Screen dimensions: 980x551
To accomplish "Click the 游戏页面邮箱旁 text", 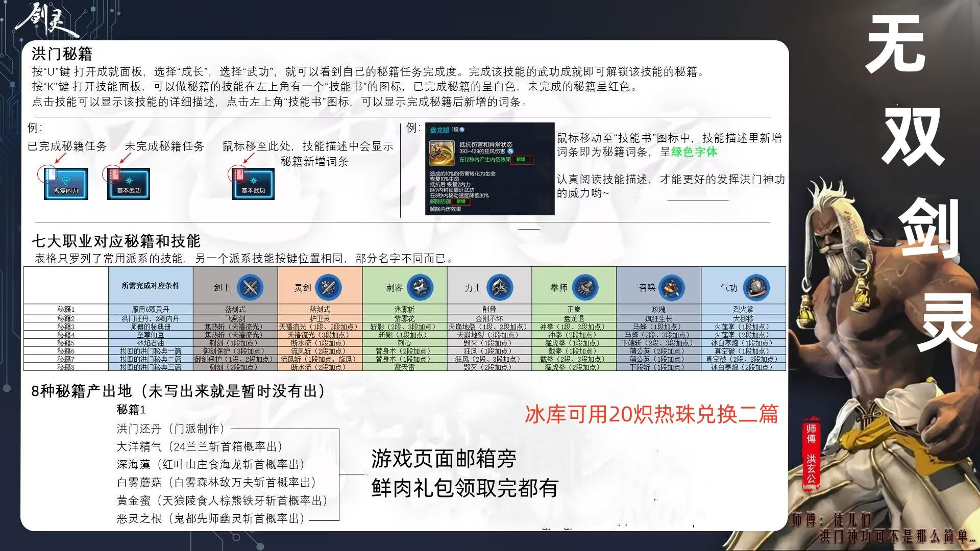I will [444, 459].
